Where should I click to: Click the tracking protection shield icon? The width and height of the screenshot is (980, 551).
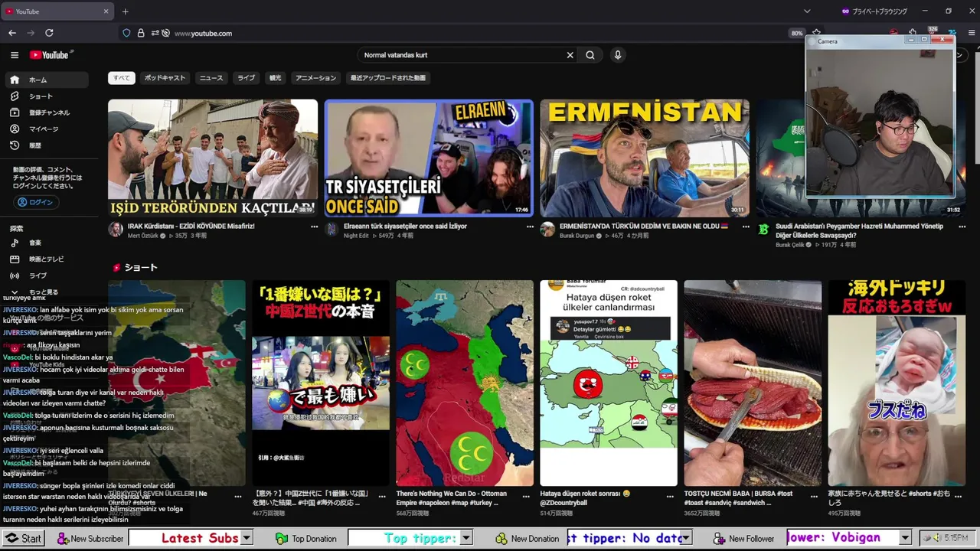127,33
